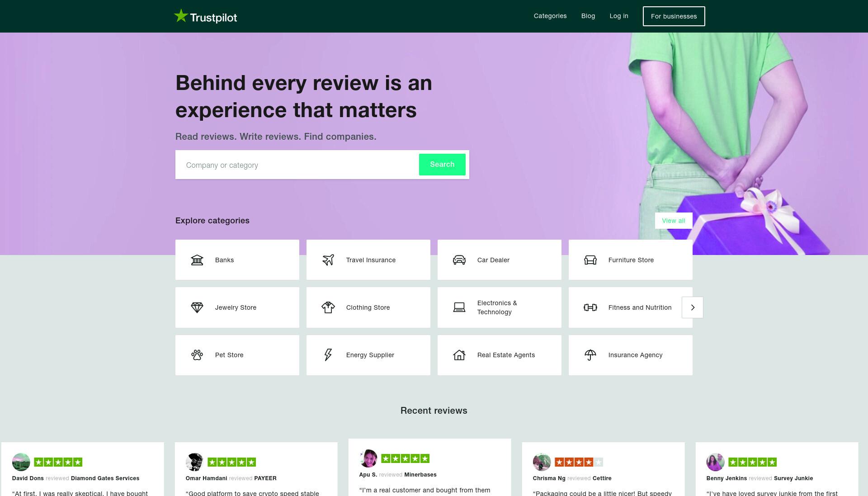Open the Insurance Agency category label

635,355
